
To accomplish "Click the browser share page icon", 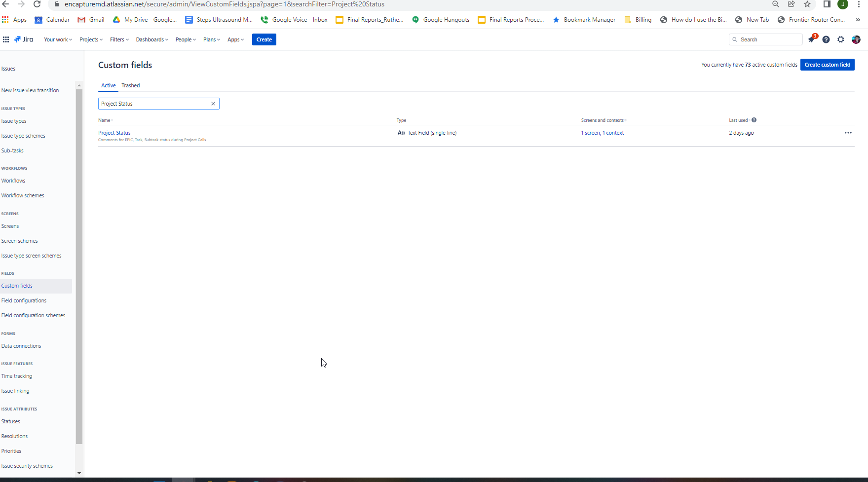I will 792,4.
